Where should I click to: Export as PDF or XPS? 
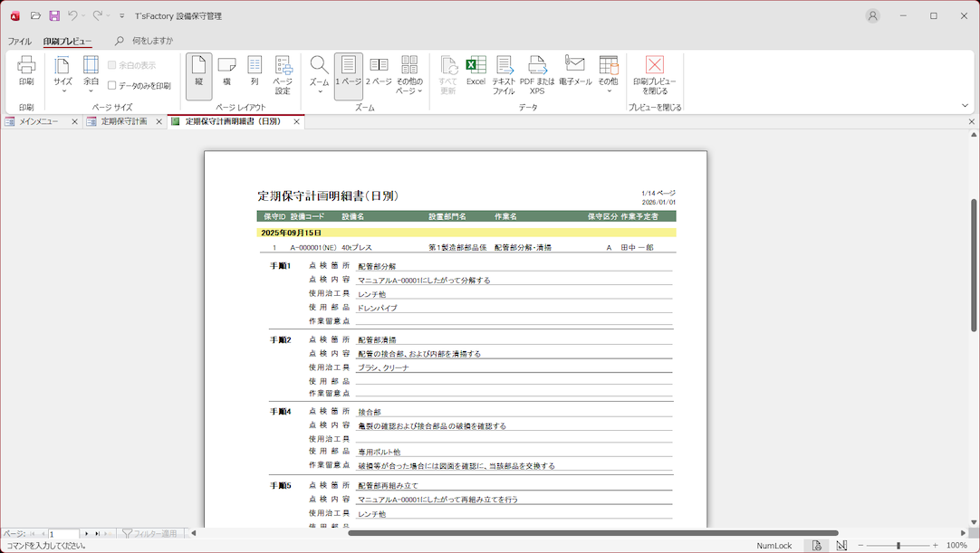537,74
